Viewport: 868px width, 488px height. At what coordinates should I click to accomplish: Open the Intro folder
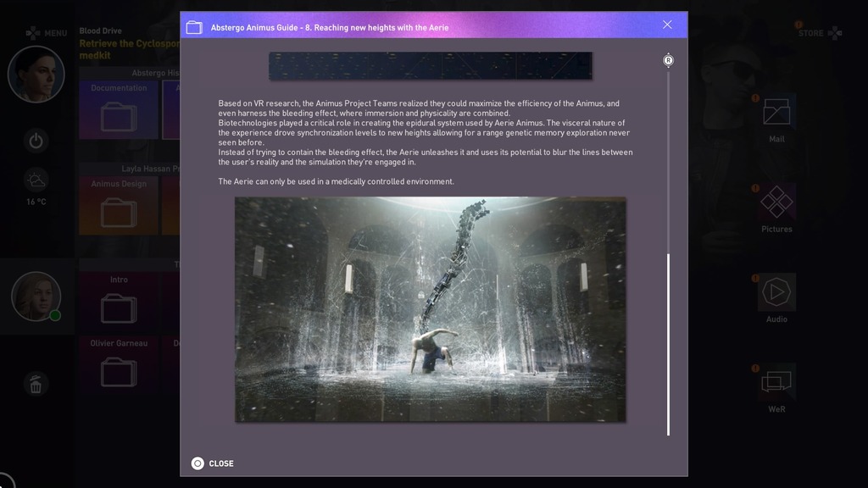tap(119, 303)
